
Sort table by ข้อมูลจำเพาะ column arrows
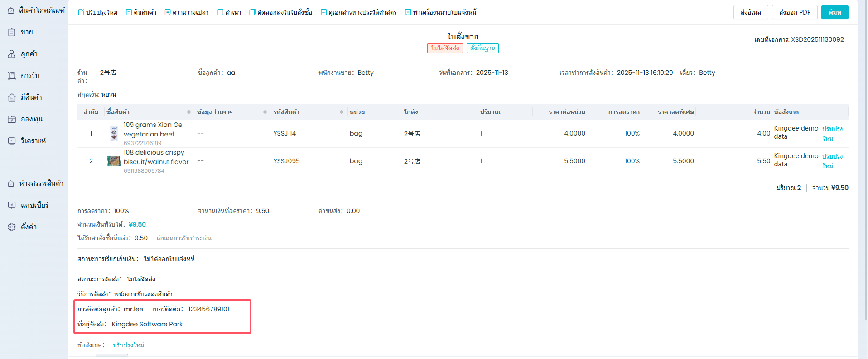[265, 112]
